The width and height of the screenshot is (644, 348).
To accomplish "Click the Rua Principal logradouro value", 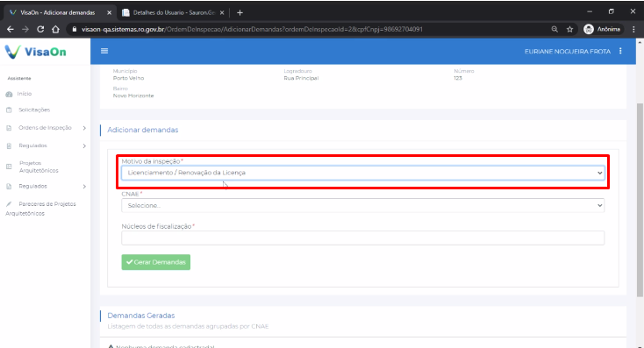I will [x=301, y=78].
